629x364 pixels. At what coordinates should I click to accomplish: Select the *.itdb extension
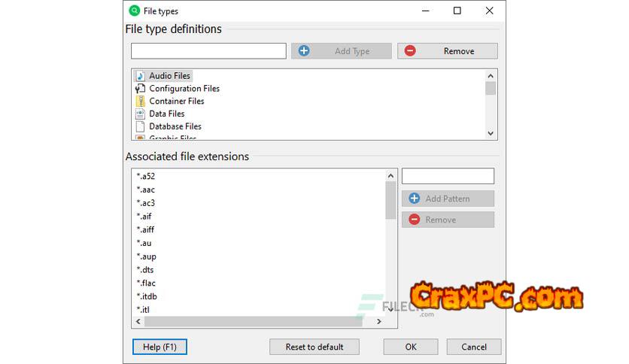click(147, 296)
